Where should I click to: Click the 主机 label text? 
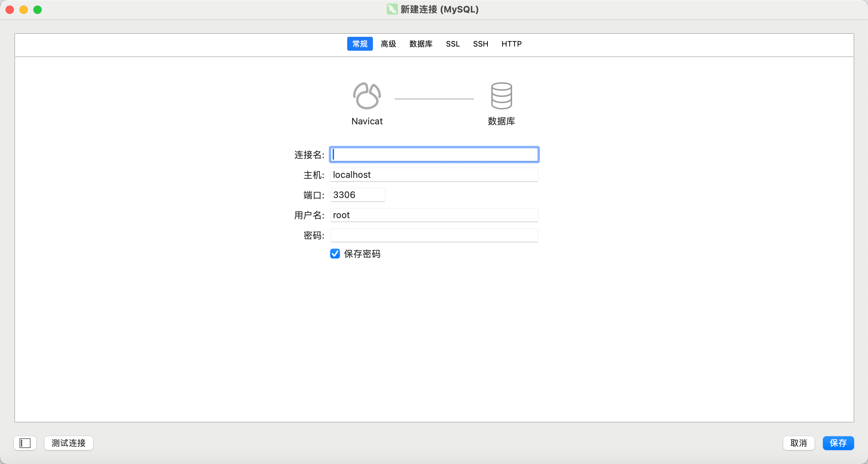point(314,175)
